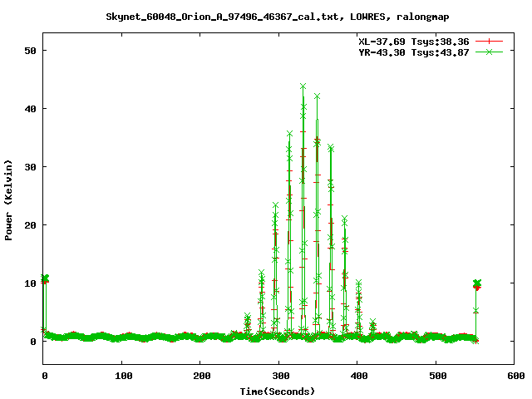Click y-axis tick label 50
532x399 pixels.
pyautogui.click(x=30, y=51)
